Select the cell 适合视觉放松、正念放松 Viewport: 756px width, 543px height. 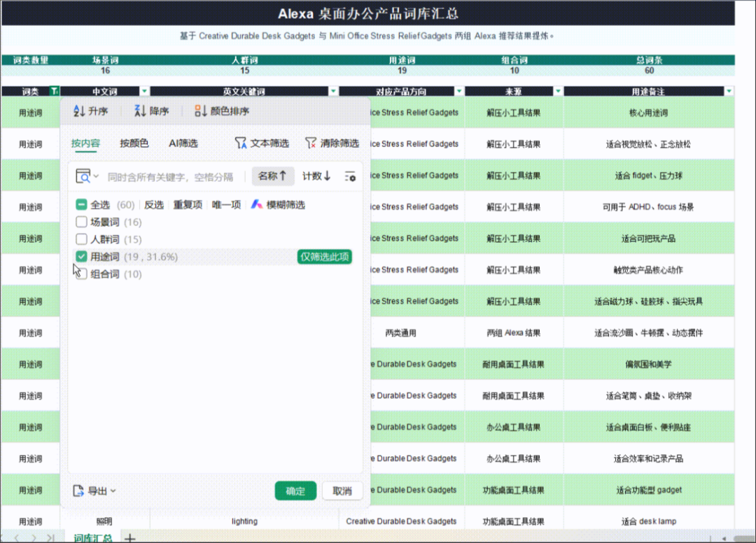[648, 144]
